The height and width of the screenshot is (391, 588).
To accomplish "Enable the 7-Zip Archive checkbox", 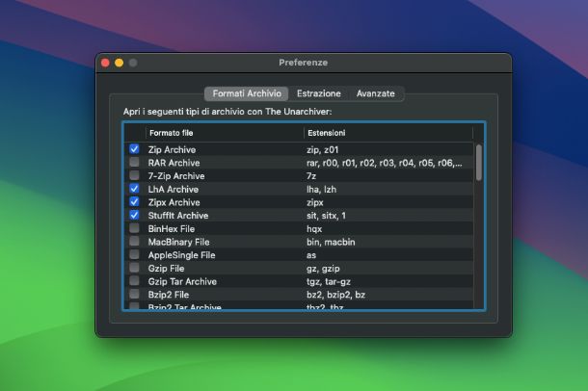I will [x=134, y=175].
